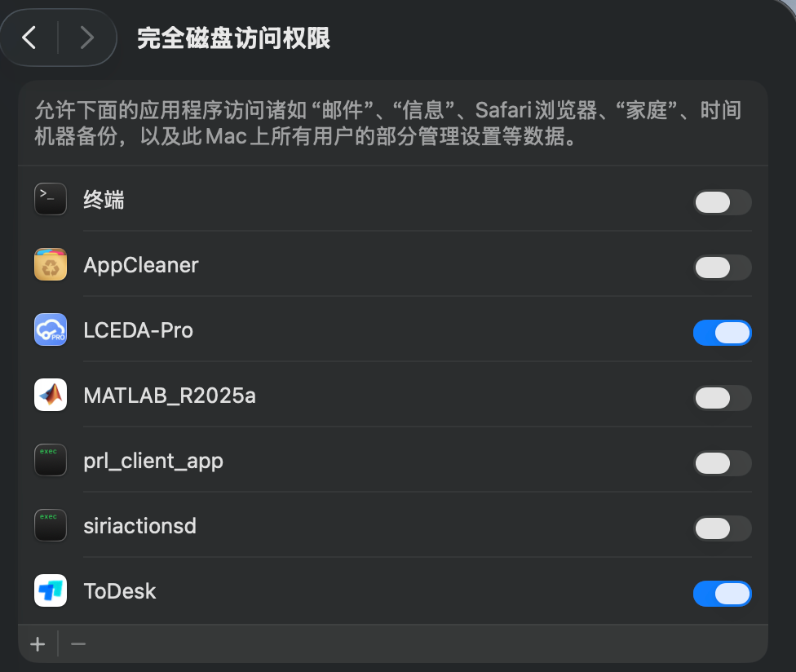Screen dimensions: 796x672
Task: Enable full disk access for 终端
Action: 722,202
